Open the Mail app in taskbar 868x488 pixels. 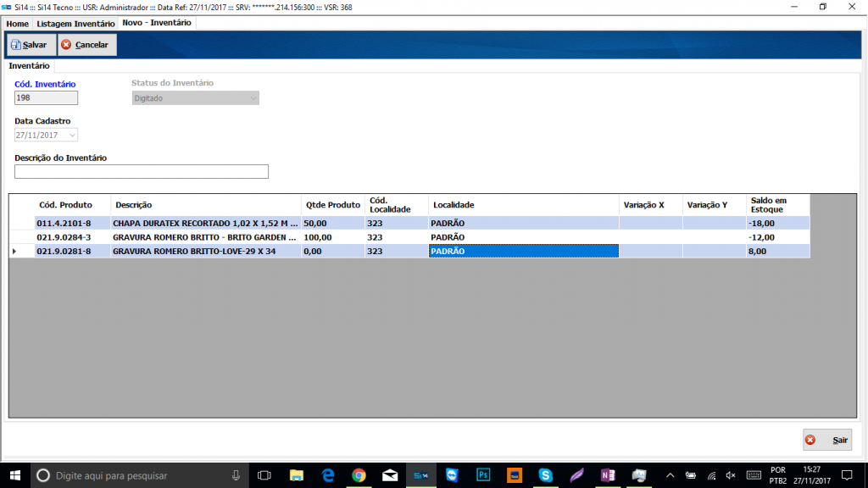pyautogui.click(x=390, y=475)
